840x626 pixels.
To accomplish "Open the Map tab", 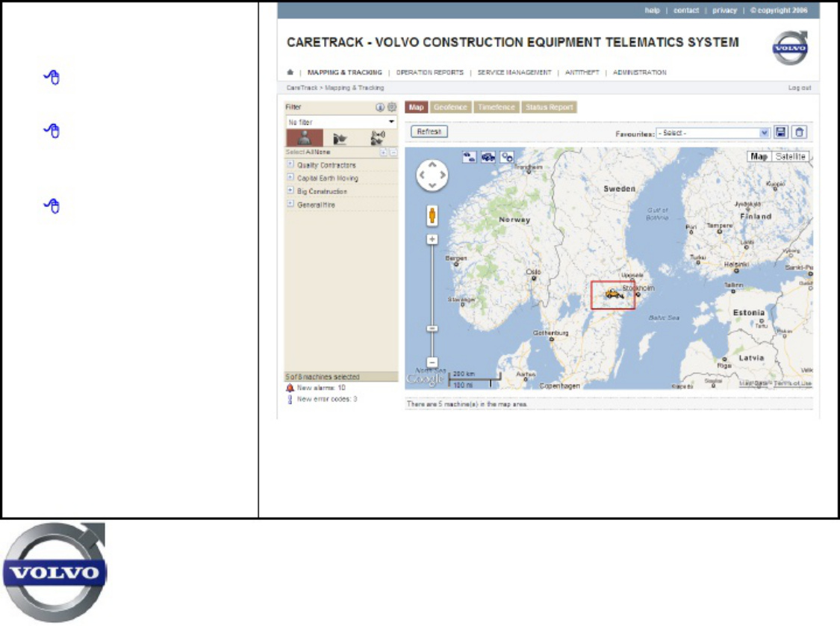I will (x=416, y=107).
